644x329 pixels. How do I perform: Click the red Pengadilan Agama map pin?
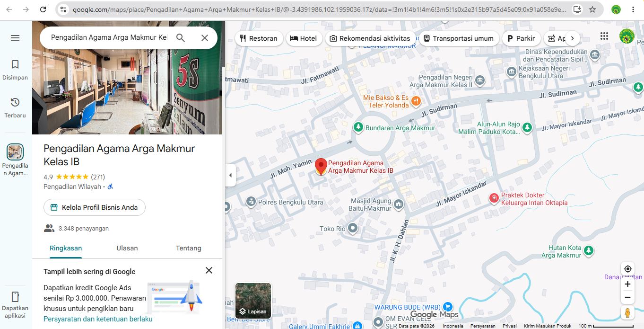[321, 166]
